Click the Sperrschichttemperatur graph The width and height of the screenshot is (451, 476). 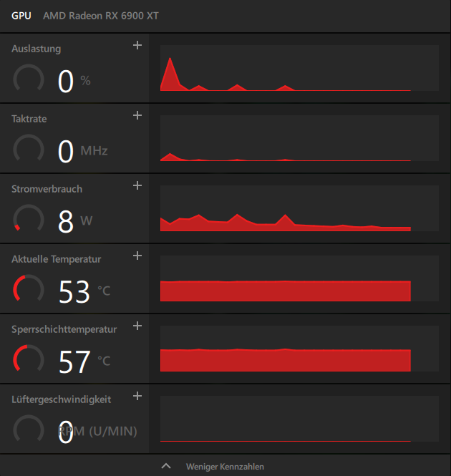click(299, 349)
